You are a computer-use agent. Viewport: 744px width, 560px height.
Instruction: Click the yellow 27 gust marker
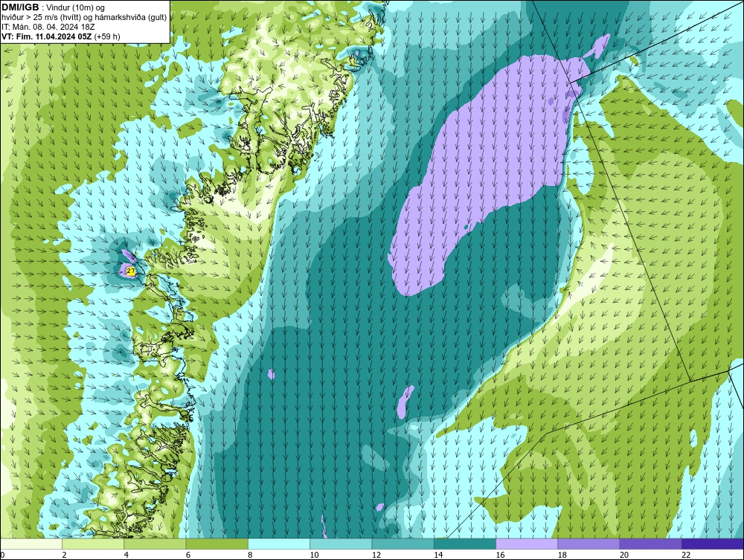(x=132, y=271)
